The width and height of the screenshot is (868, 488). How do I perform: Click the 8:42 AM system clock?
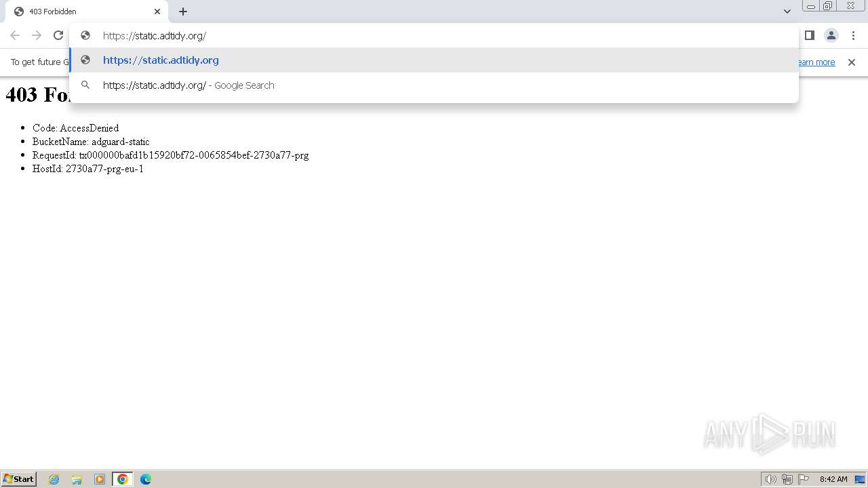[833, 479]
